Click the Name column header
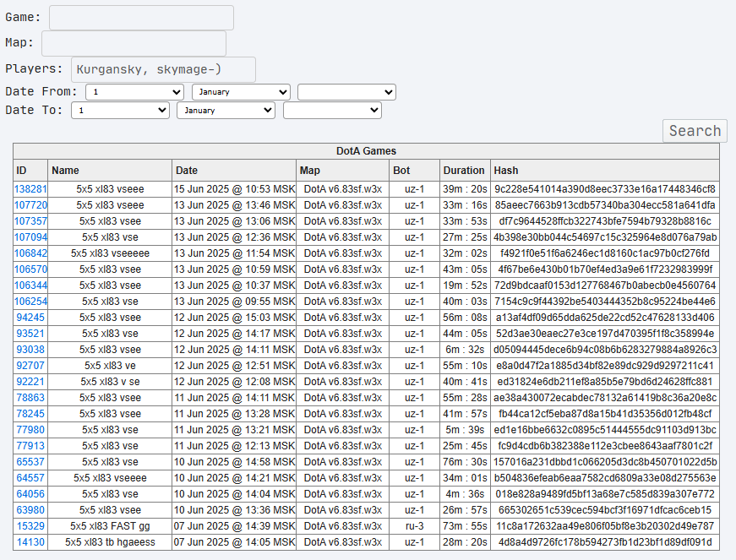The image size is (736, 560). pyautogui.click(x=110, y=171)
